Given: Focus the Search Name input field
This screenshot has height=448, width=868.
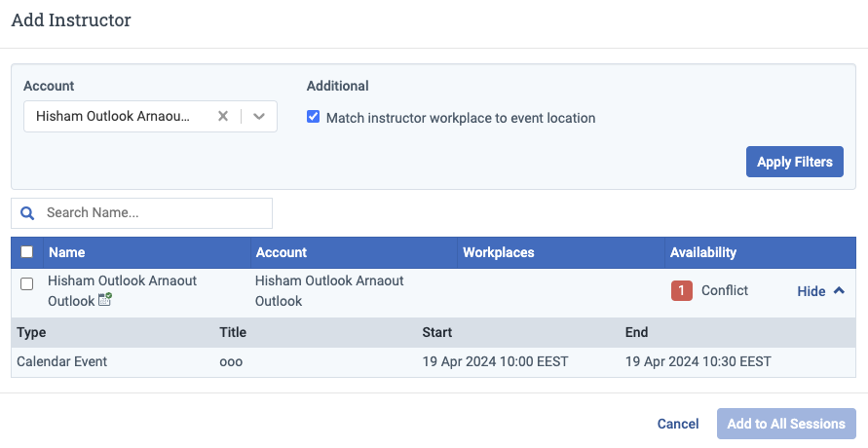Looking at the screenshot, I should pos(141,213).
